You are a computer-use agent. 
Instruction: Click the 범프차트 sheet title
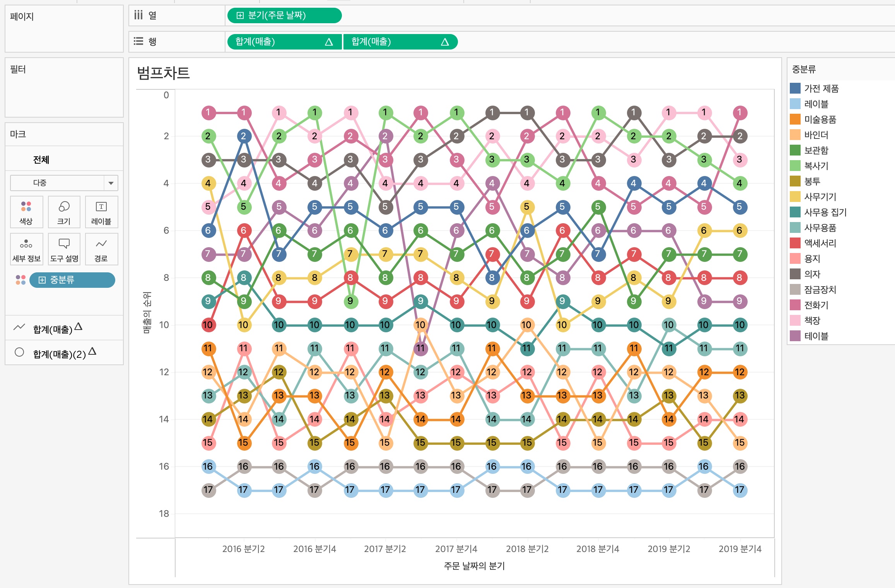[x=163, y=73]
